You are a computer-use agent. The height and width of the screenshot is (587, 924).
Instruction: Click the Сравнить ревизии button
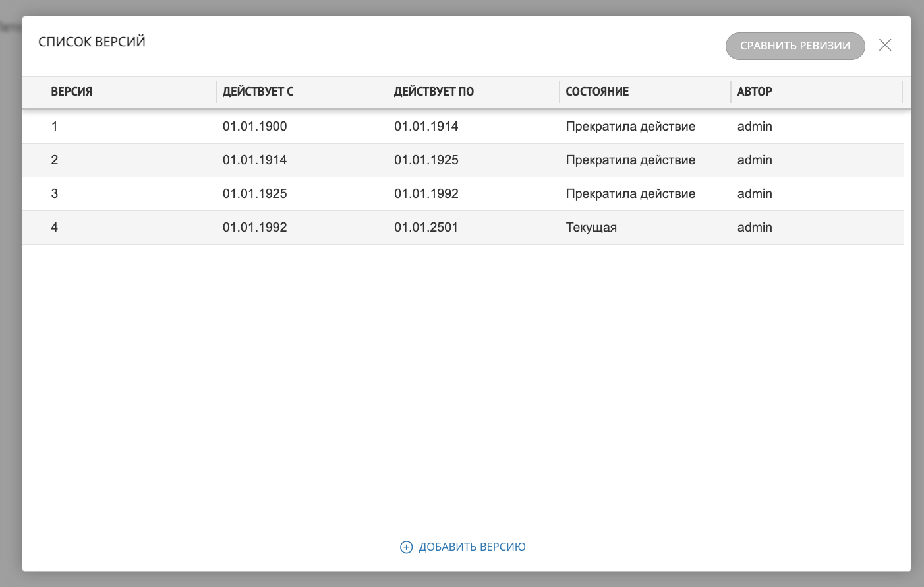795,46
